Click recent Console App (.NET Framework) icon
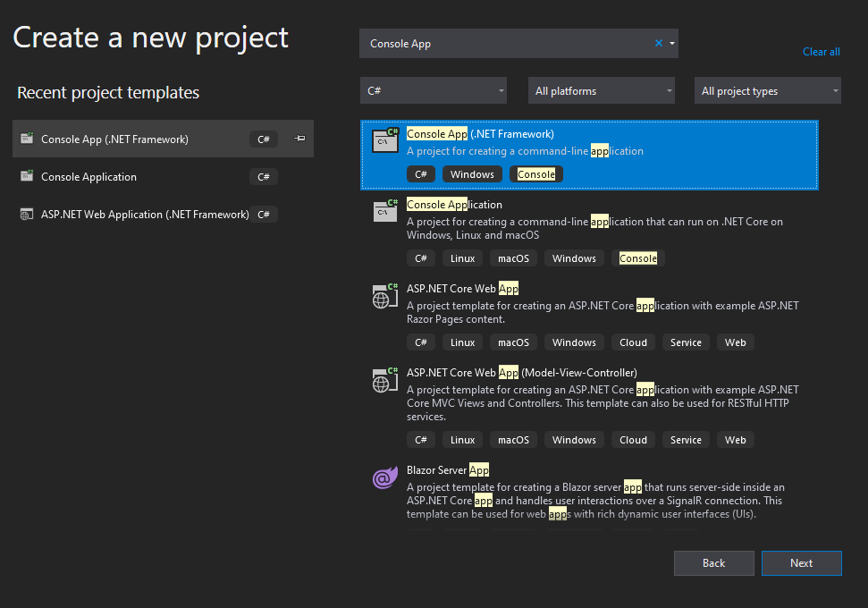 (27, 139)
